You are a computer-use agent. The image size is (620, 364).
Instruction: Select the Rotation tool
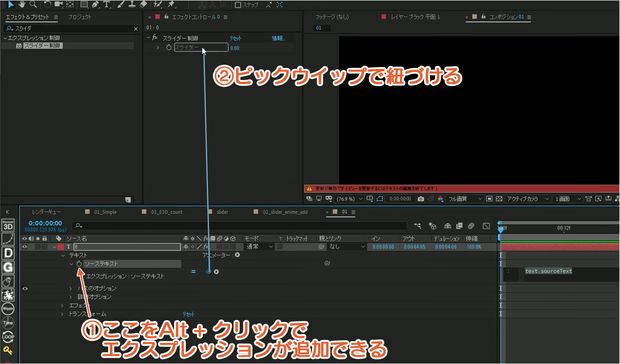47,4
